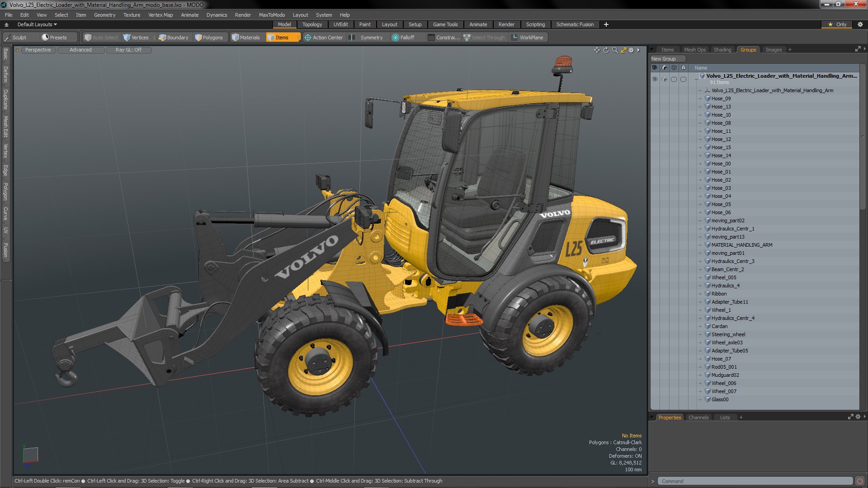Click the viewport maximize arrows icon
The image size is (868, 488).
(x=623, y=50)
